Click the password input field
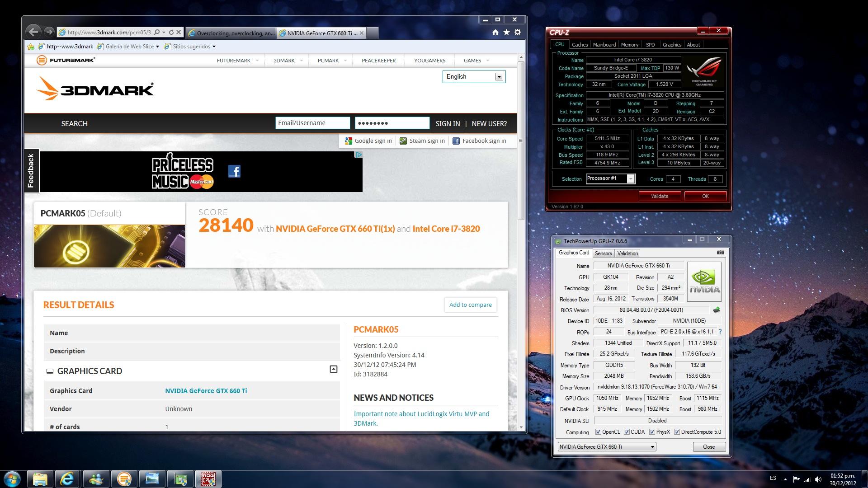The image size is (868, 488). 392,123
